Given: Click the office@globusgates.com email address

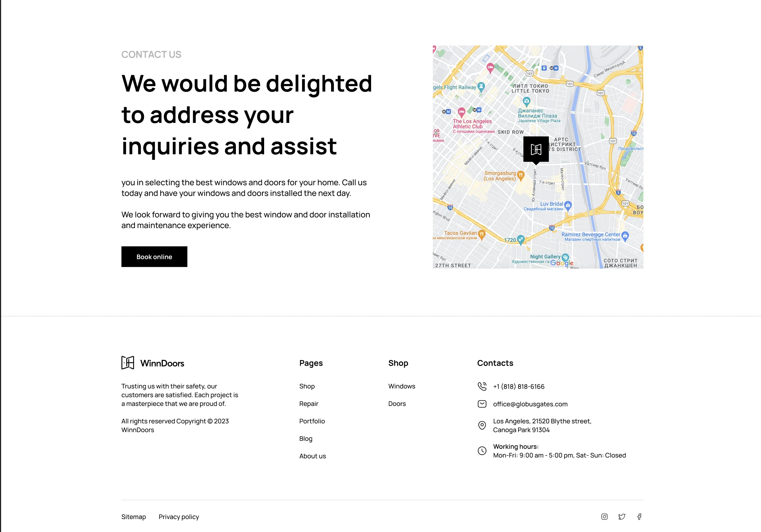Looking at the screenshot, I should point(530,404).
